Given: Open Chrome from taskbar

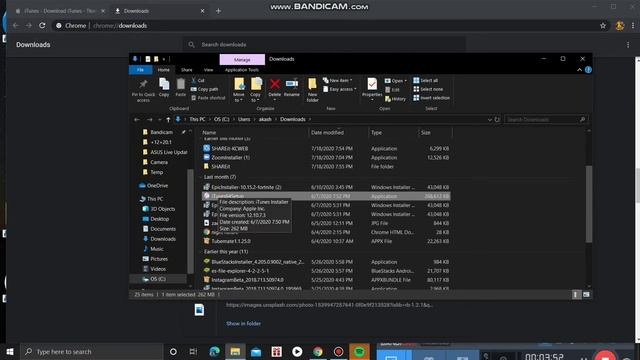Looking at the screenshot, I should [x=318, y=351].
